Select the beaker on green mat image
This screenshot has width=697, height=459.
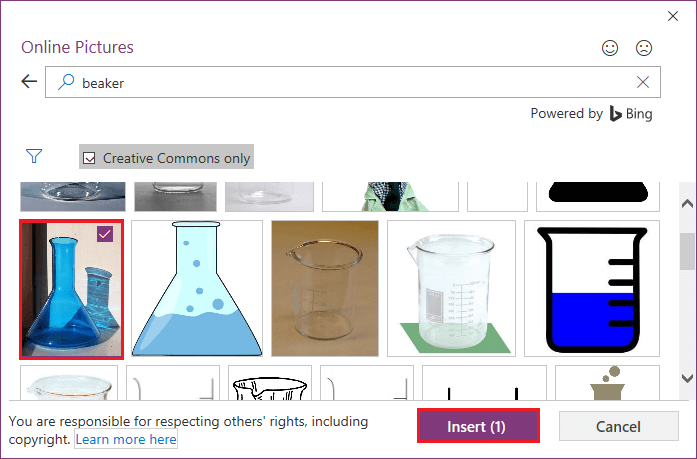(x=451, y=288)
